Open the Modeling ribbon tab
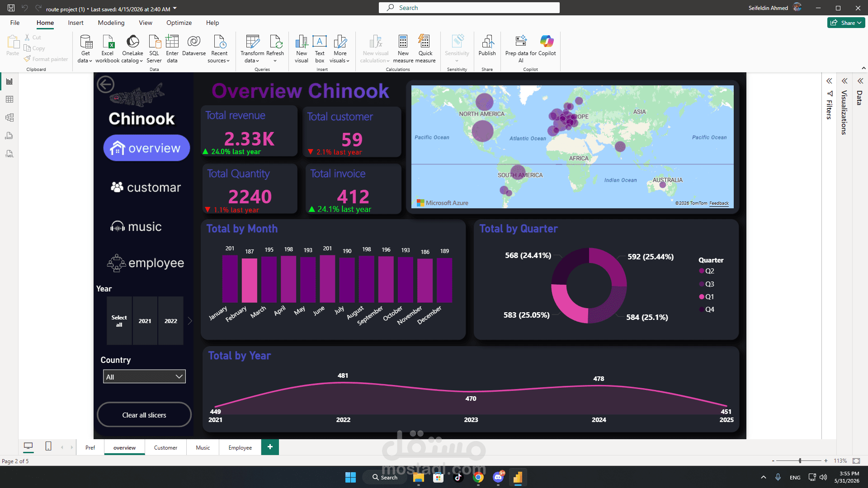Viewport: 868px width, 488px height. 111,23
